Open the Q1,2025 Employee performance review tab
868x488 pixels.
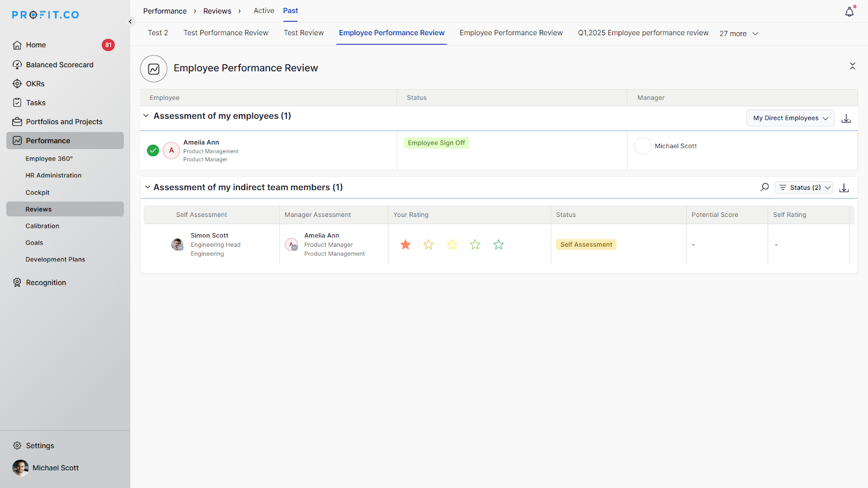(643, 33)
